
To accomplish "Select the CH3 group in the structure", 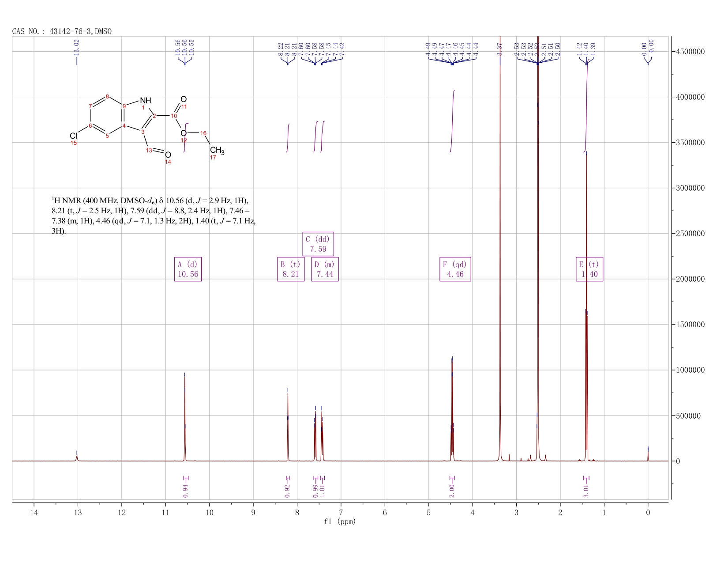I will [x=217, y=151].
